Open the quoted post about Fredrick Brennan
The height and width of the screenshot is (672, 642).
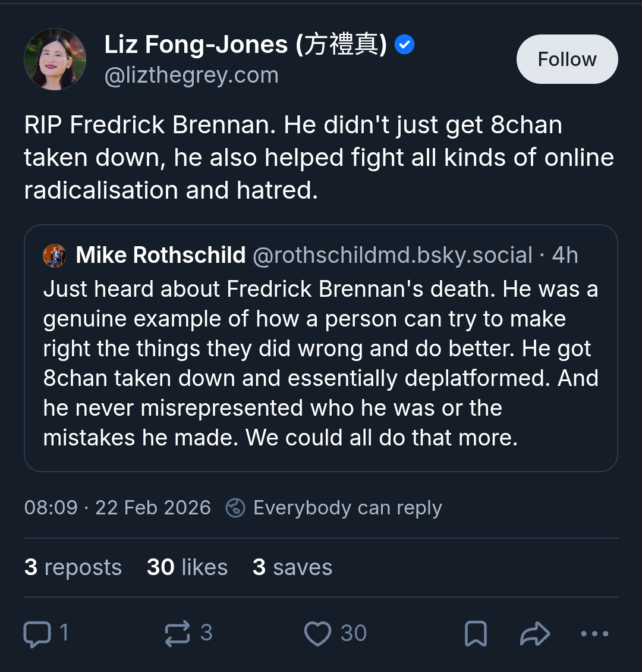coord(321,363)
